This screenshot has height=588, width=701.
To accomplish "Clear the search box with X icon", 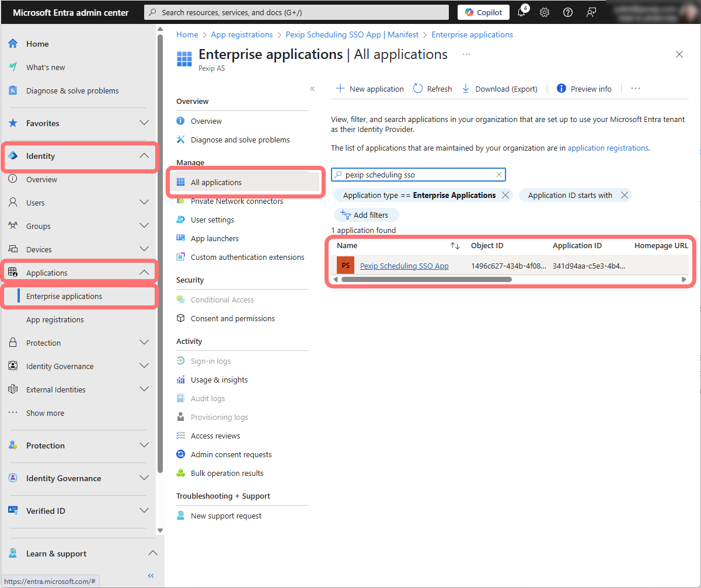I will coord(499,175).
